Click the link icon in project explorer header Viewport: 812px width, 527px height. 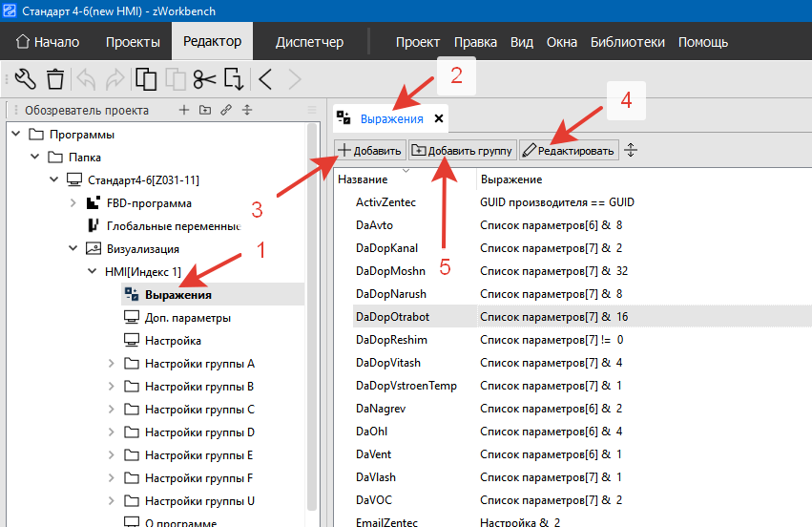point(226,110)
